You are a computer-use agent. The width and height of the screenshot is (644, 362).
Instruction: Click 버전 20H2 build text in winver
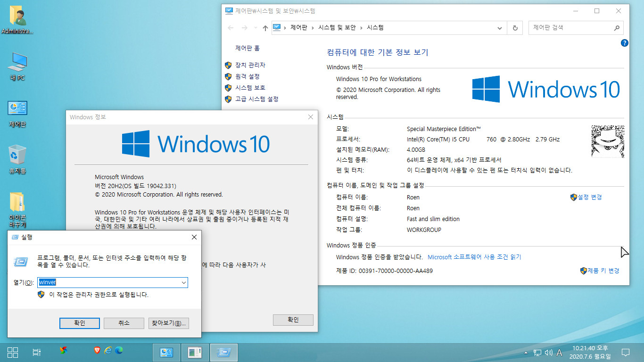pos(135,186)
